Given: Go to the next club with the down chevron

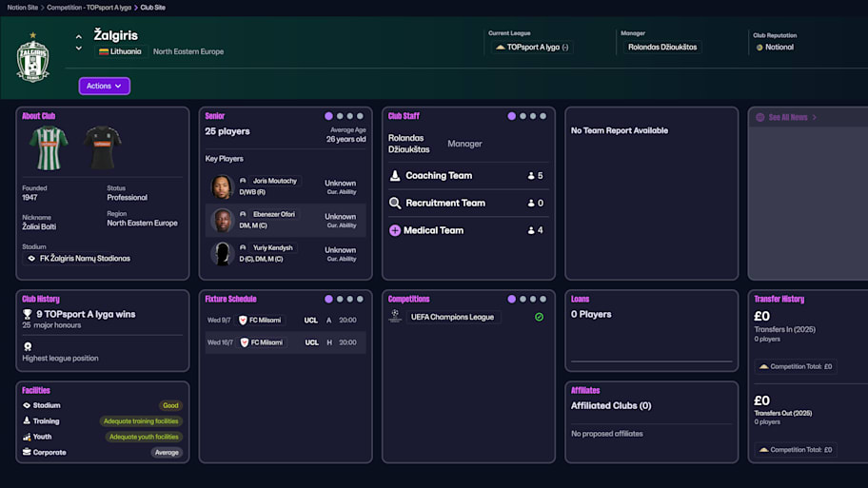Looking at the screenshot, I should (79, 49).
